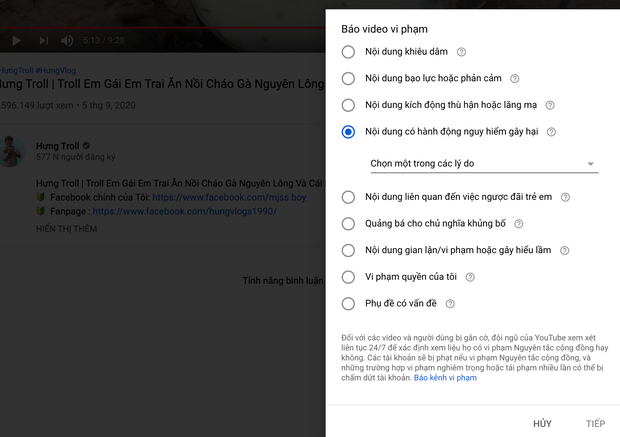Open the facebook.com/hungvlogs1990 fanpage link
620x437 pixels.
click(x=184, y=212)
